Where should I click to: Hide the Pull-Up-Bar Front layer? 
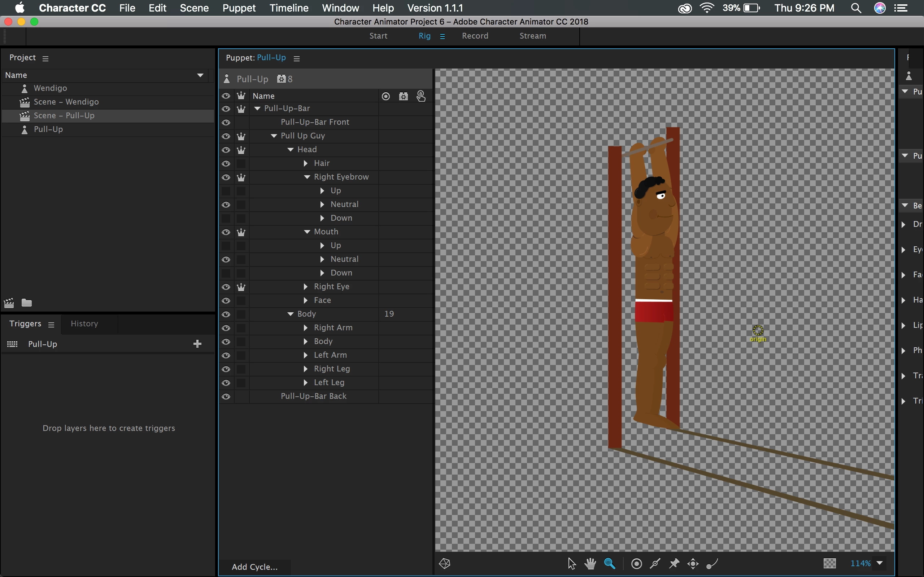226,122
